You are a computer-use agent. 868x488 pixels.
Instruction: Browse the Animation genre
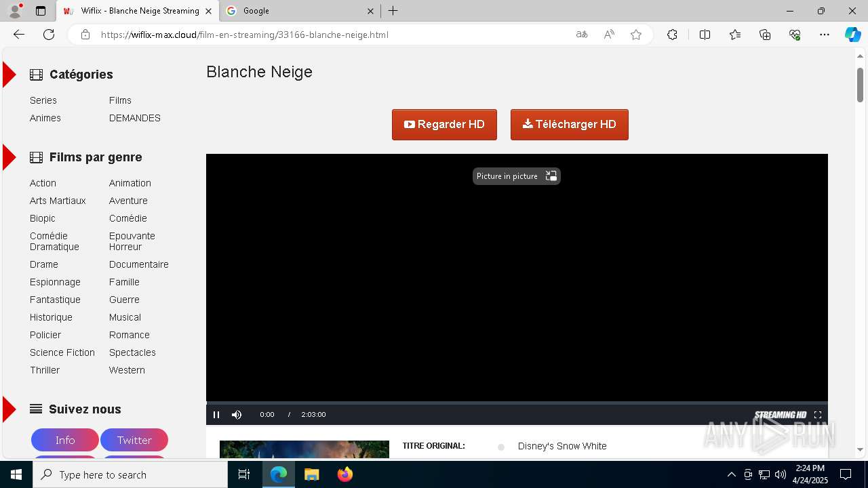pyautogui.click(x=130, y=183)
